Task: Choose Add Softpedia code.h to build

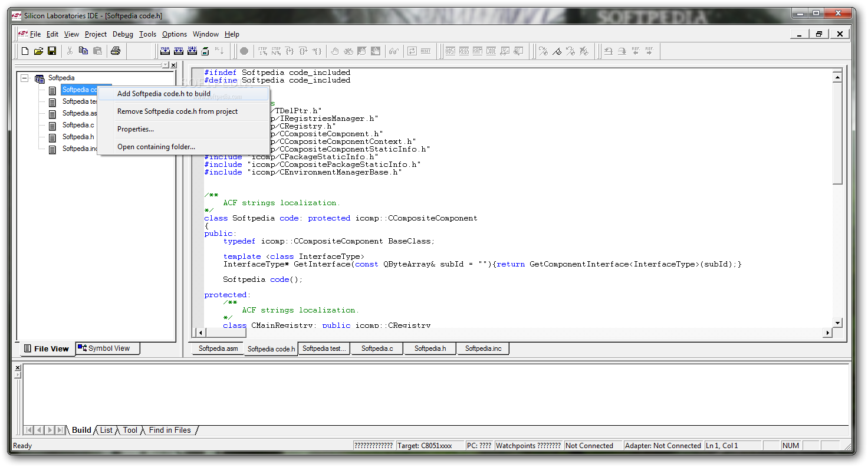Action: pos(183,94)
